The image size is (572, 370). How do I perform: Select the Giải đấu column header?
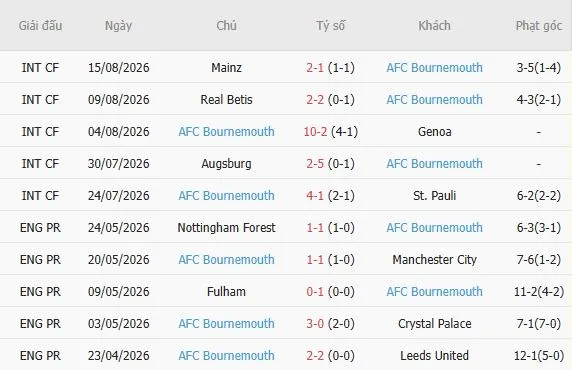pyautogui.click(x=40, y=26)
